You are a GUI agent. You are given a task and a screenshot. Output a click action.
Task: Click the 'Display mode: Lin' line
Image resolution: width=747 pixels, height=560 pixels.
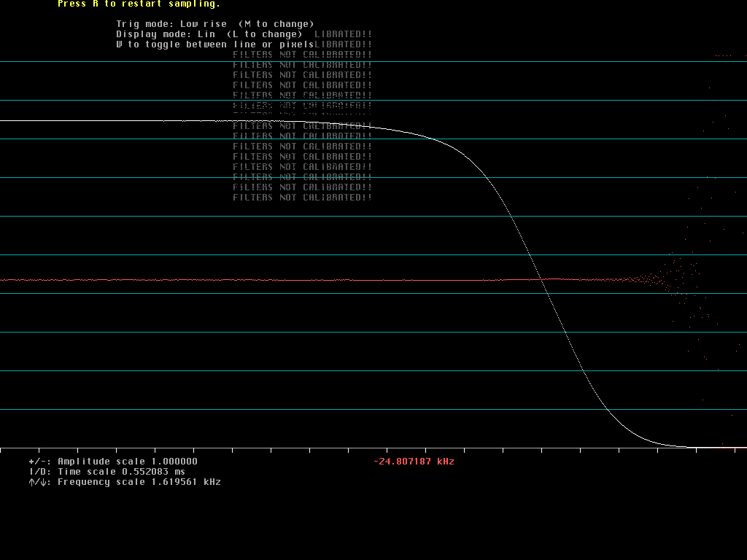[x=209, y=34]
